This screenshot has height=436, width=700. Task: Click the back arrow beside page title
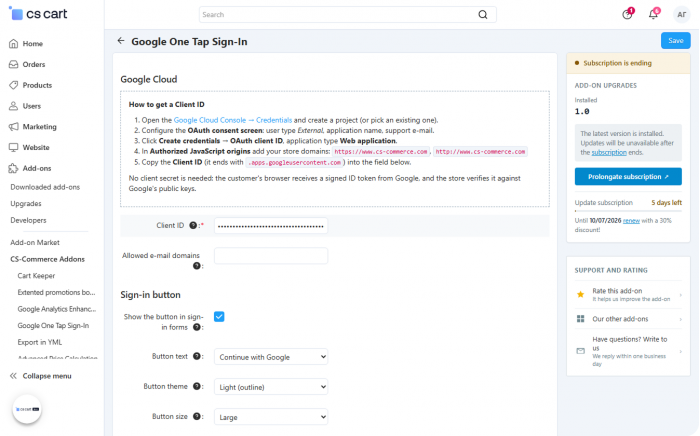tap(121, 41)
